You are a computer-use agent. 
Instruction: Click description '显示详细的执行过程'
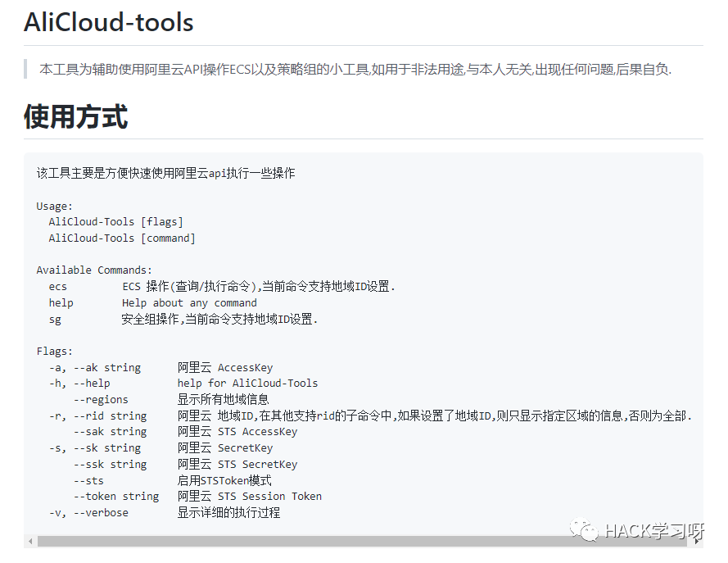[x=228, y=513]
